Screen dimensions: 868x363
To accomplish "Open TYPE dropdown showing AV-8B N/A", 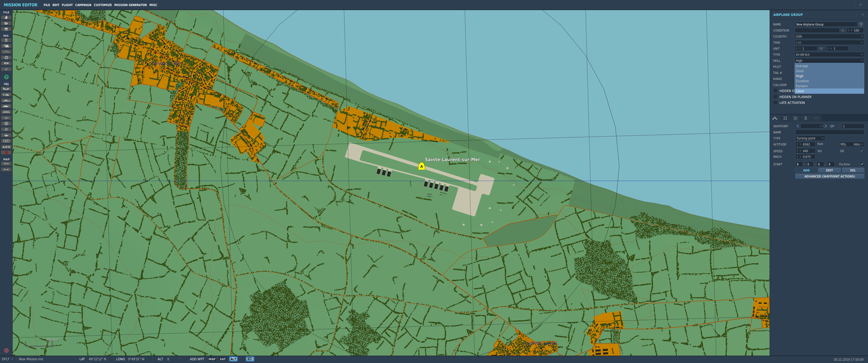I will click(x=829, y=54).
